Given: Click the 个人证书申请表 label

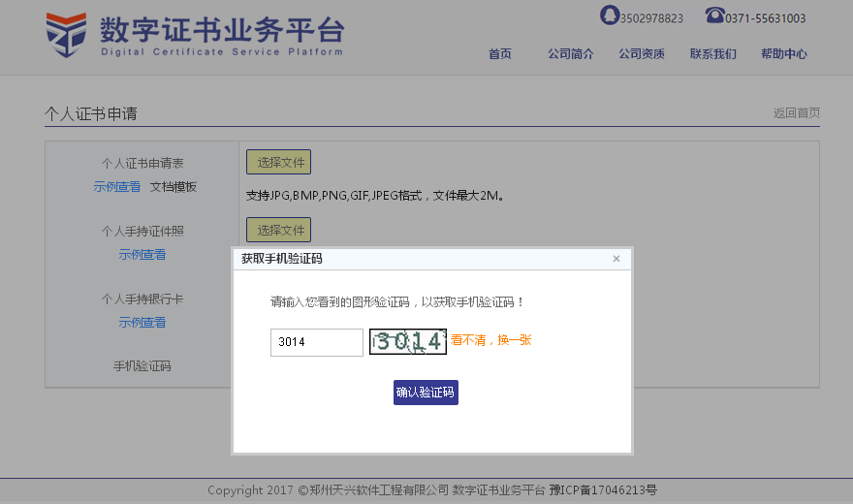Looking at the screenshot, I should (142, 163).
